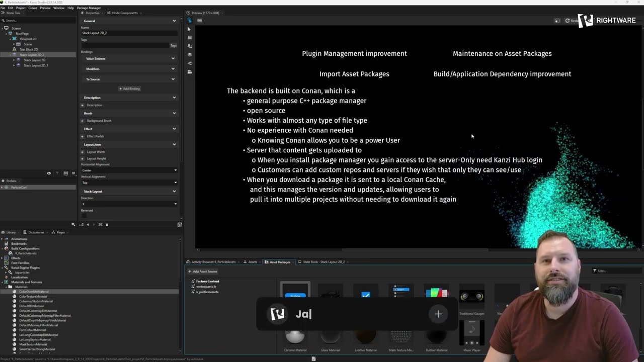Viewport: 644px width, 362px height.
Task: Add Background Brush property with plus
Action: 83,121
